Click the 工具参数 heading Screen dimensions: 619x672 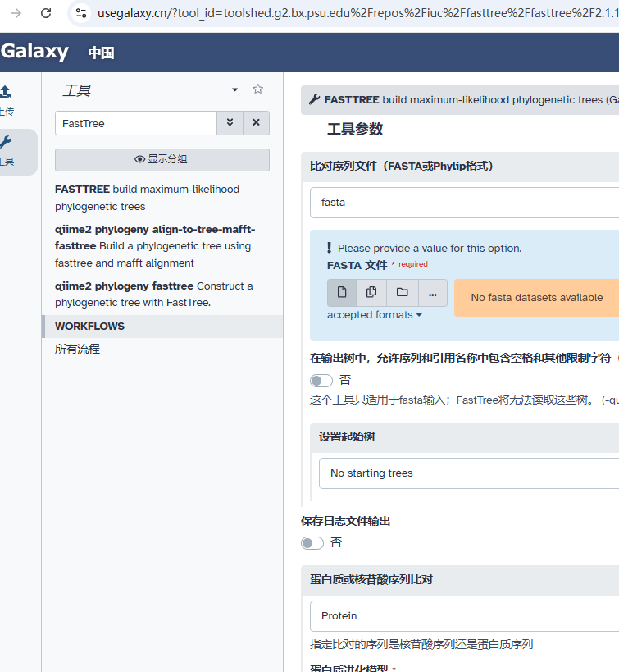(x=355, y=129)
